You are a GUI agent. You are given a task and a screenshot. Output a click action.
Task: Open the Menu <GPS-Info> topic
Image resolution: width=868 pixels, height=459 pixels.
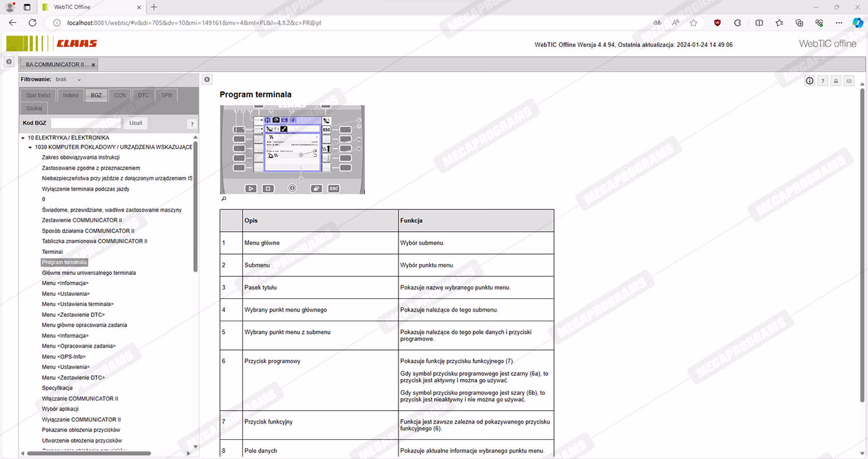pos(64,357)
